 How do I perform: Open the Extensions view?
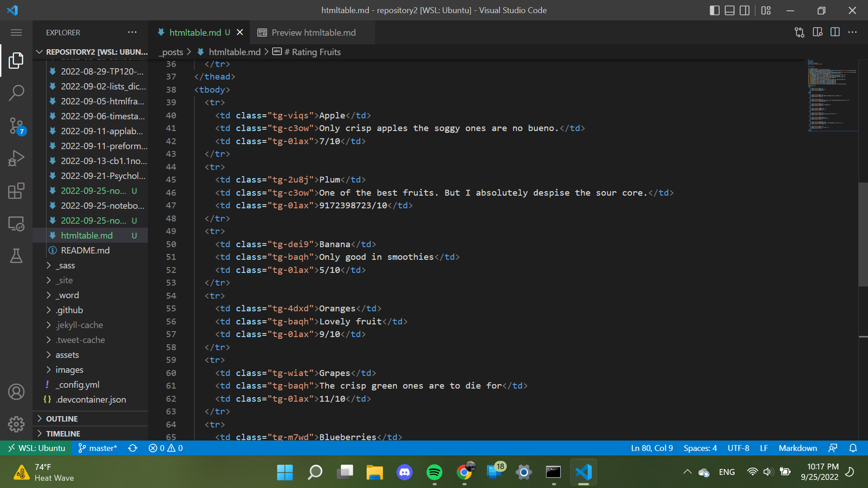[x=16, y=191]
